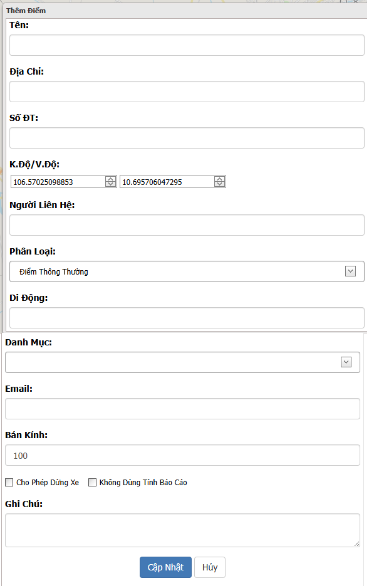Increase the latitude spinner value

coord(219,179)
